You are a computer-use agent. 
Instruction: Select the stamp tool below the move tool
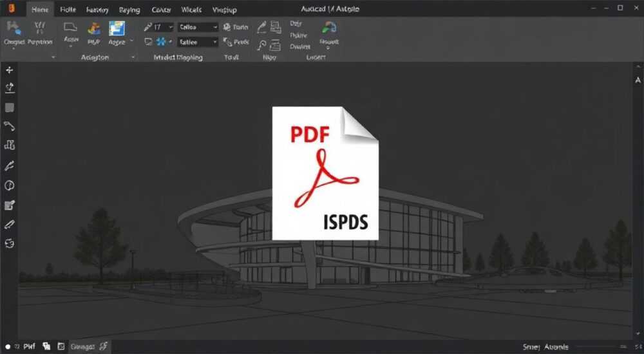(x=10, y=88)
